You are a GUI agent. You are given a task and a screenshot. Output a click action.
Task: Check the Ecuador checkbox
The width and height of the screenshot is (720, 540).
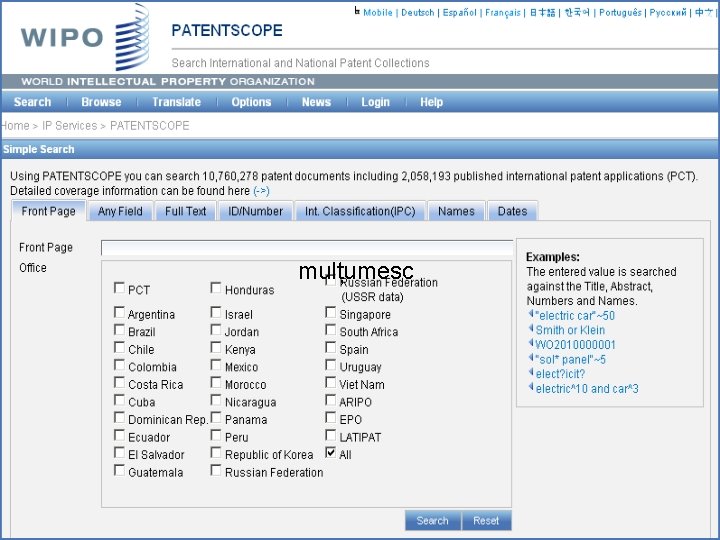pyautogui.click(x=119, y=435)
